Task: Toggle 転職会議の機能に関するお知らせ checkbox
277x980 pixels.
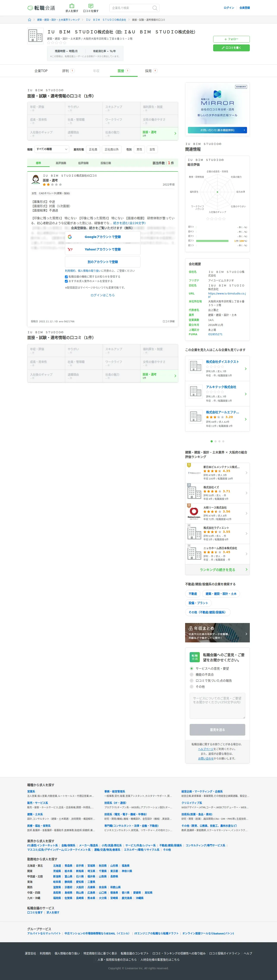Action: point(66,277)
